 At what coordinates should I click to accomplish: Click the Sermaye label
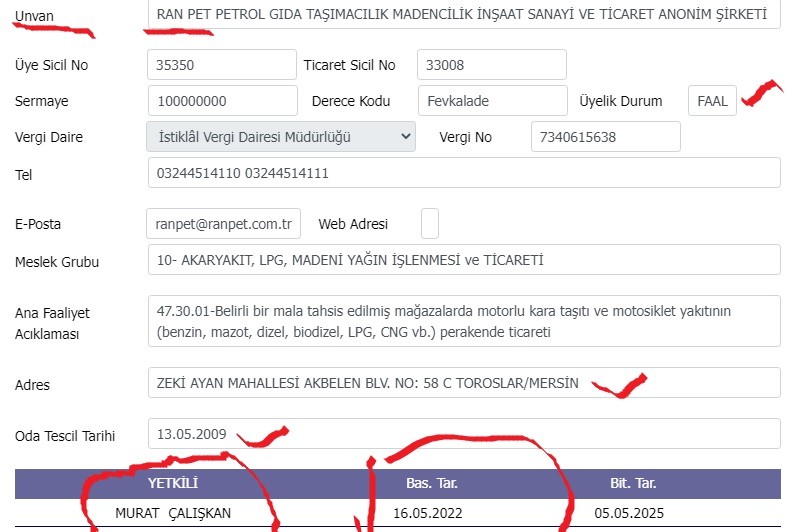[42, 101]
